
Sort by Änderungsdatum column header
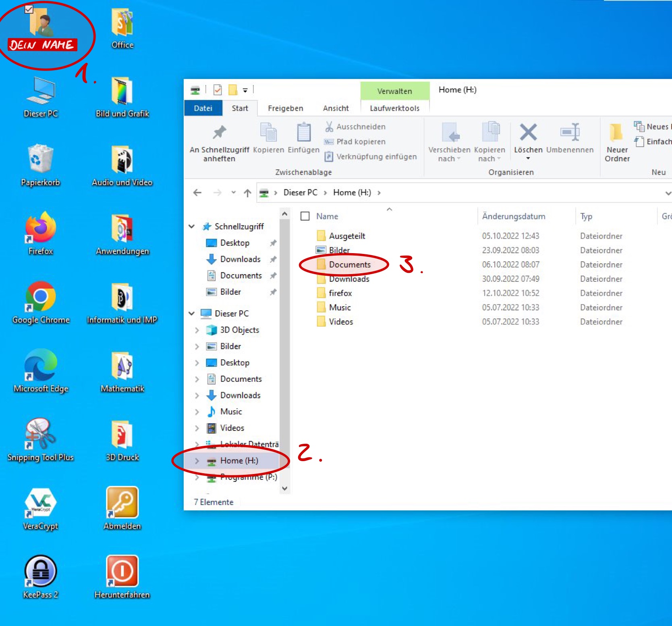(x=513, y=216)
